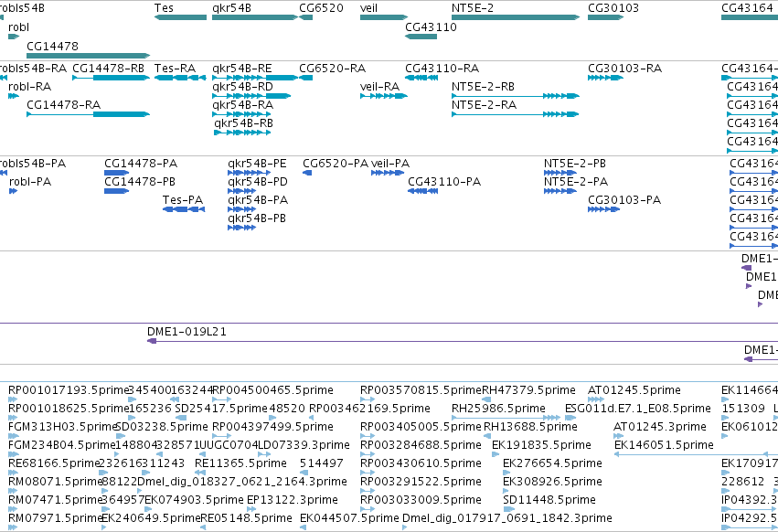This screenshot has height=532, width=778.
Task: Click transcript veil-RA
Action: point(384,96)
